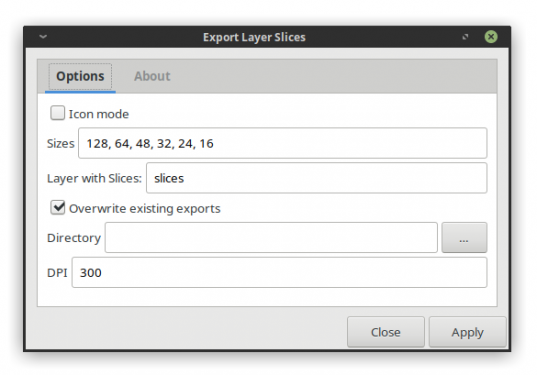Image resolution: width=537 pixels, height=375 pixels.
Task: Click the Export Layer Slices title text
Action: click(x=254, y=37)
